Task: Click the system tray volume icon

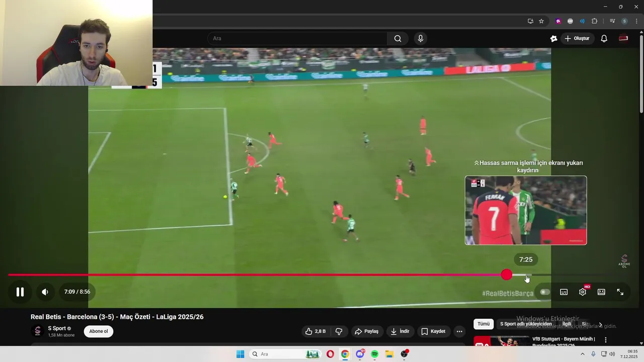Action: [612, 354]
